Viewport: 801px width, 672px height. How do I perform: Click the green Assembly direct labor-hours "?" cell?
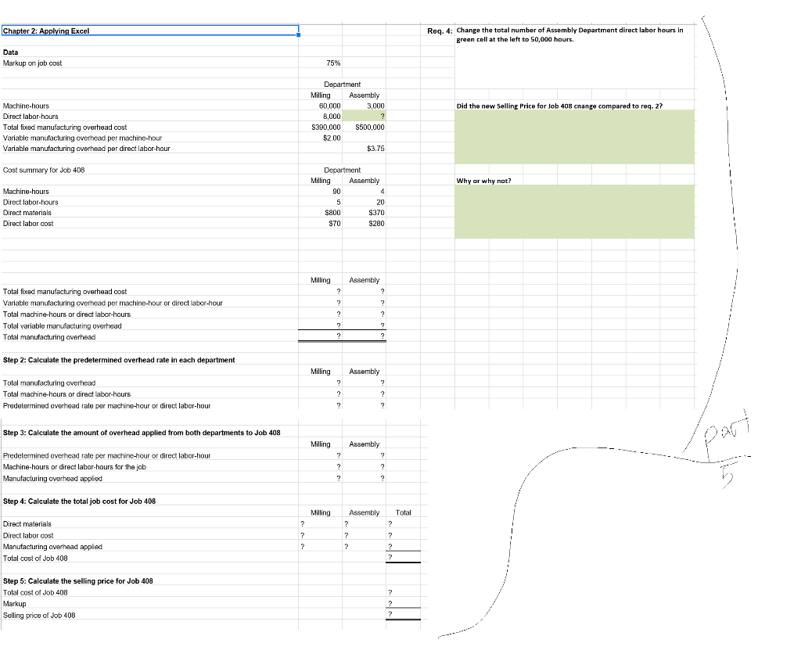[364, 117]
